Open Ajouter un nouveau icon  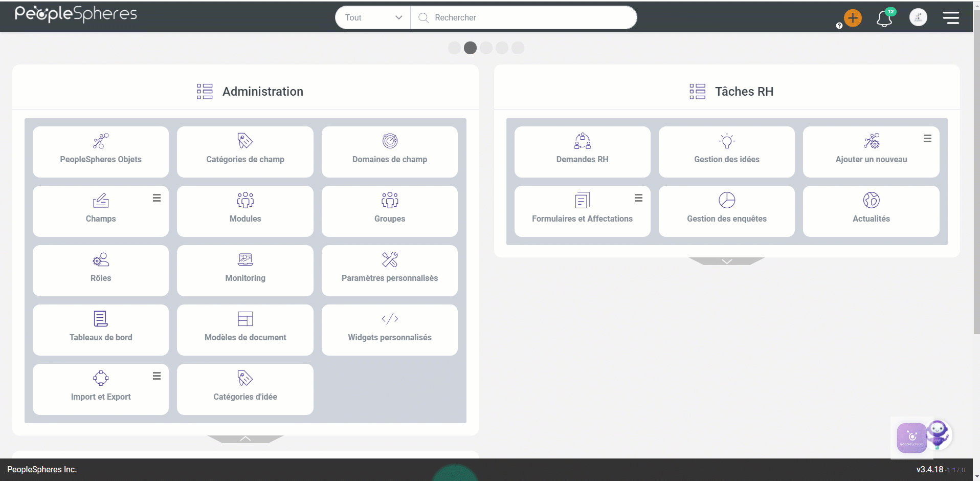click(872, 141)
